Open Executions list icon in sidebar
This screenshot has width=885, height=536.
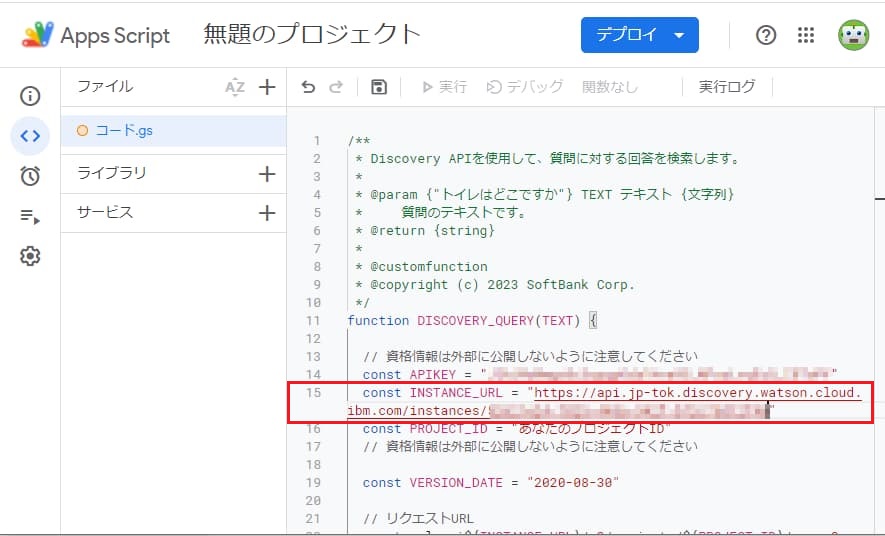[30, 216]
